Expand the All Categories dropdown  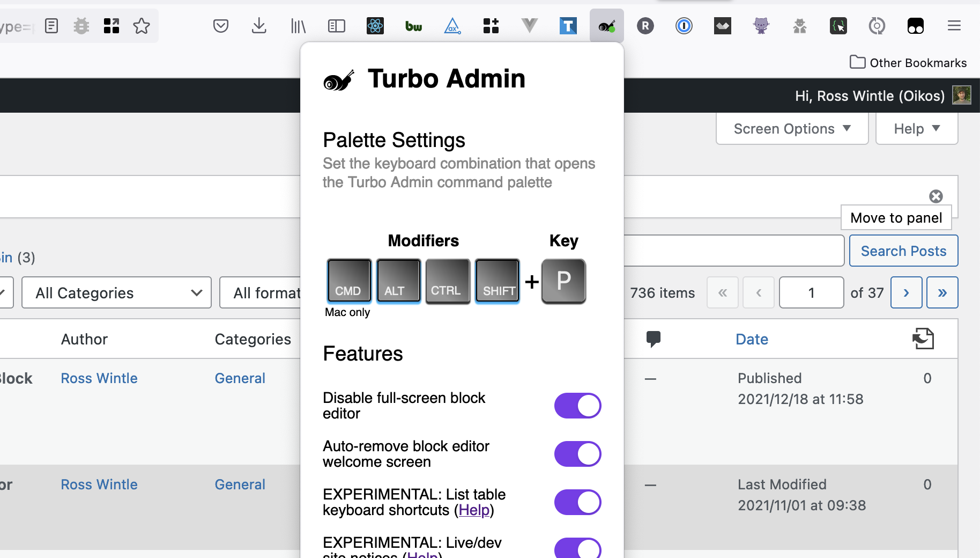(x=117, y=293)
